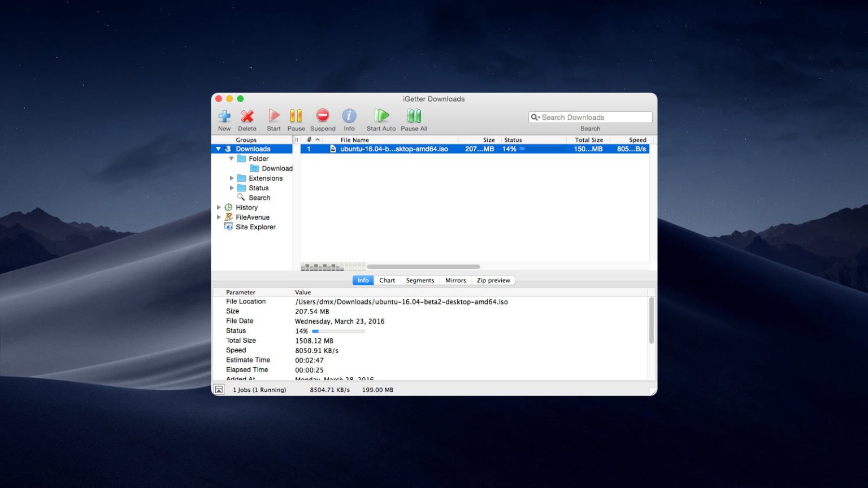Open the Info icon in toolbar

[x=349, y=116]
